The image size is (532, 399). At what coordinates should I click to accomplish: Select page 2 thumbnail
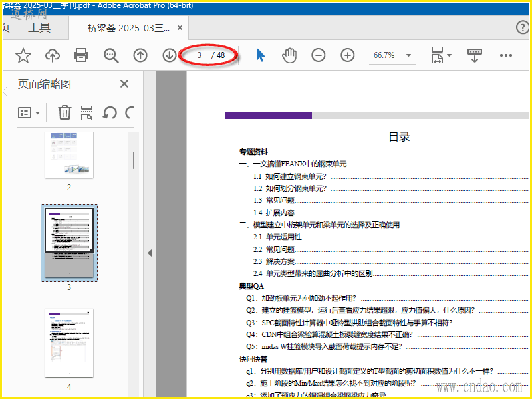coord(69,155)
